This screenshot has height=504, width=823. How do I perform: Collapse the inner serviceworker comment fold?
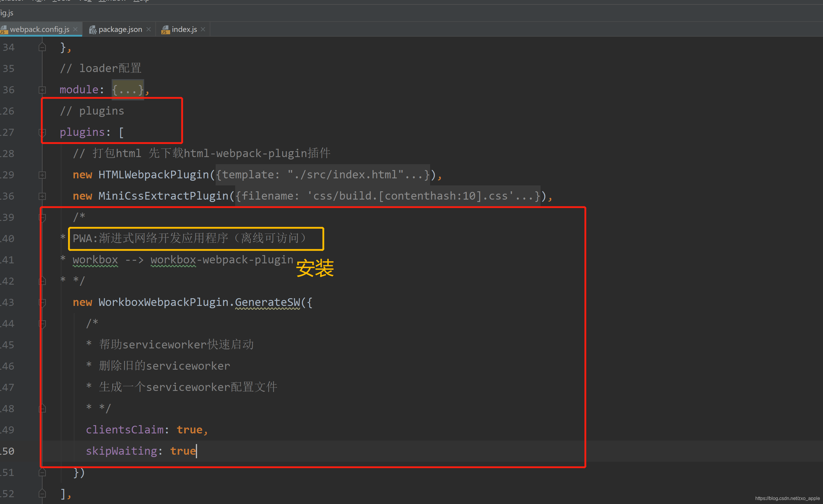(x=42, y=324)
